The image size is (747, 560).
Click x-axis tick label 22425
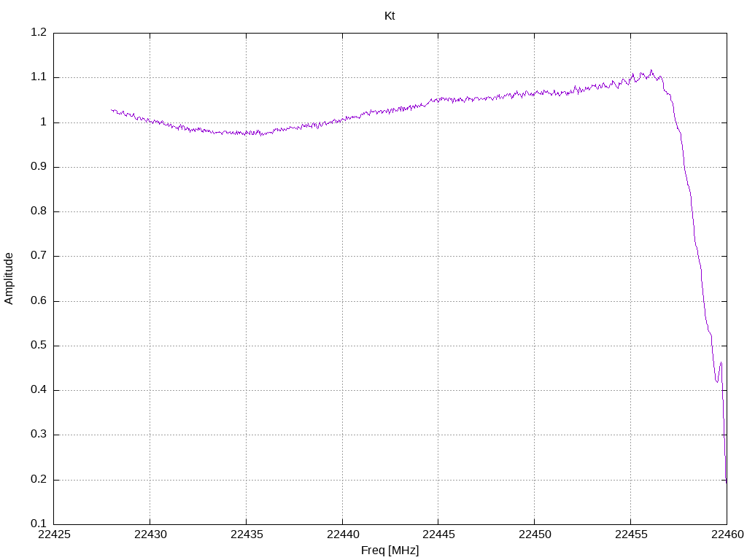point(54,534)
